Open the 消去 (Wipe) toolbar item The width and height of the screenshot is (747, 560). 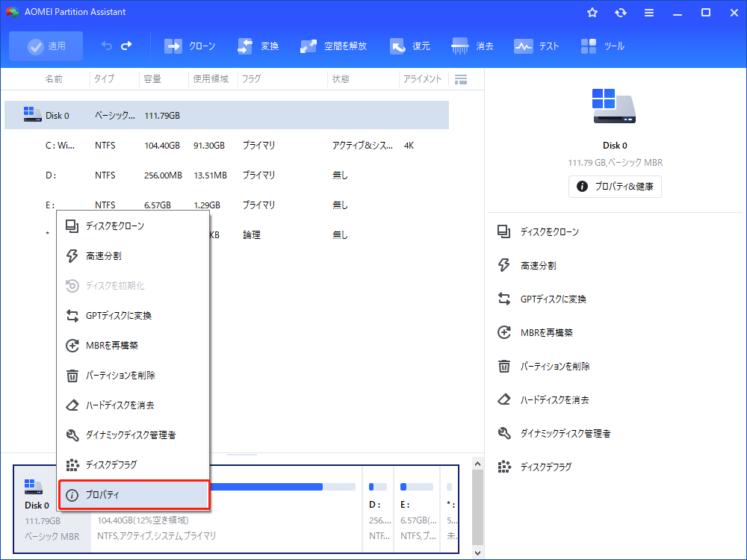click(x=472, y=46)
